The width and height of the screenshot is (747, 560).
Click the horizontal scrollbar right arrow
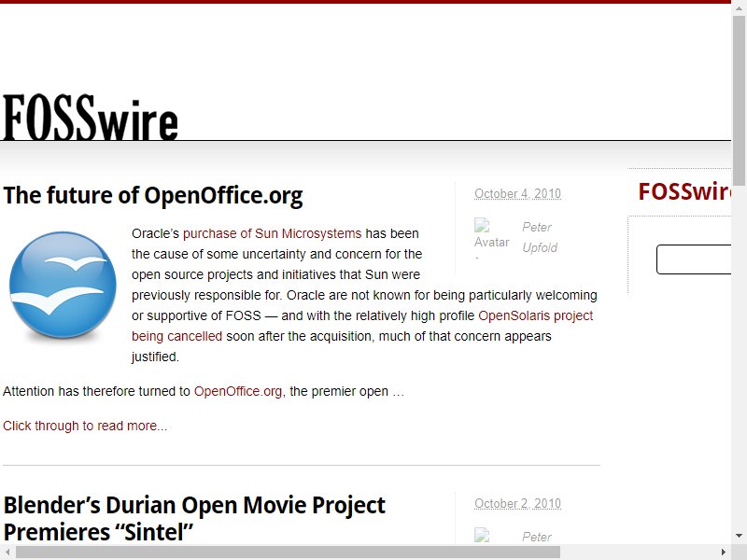coord(723,553)
